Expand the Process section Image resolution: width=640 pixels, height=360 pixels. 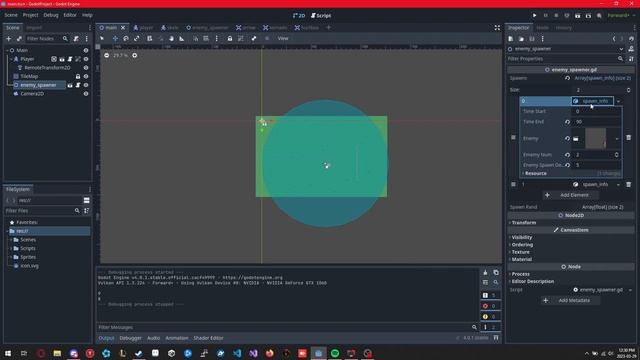click(x=520, y=274)
